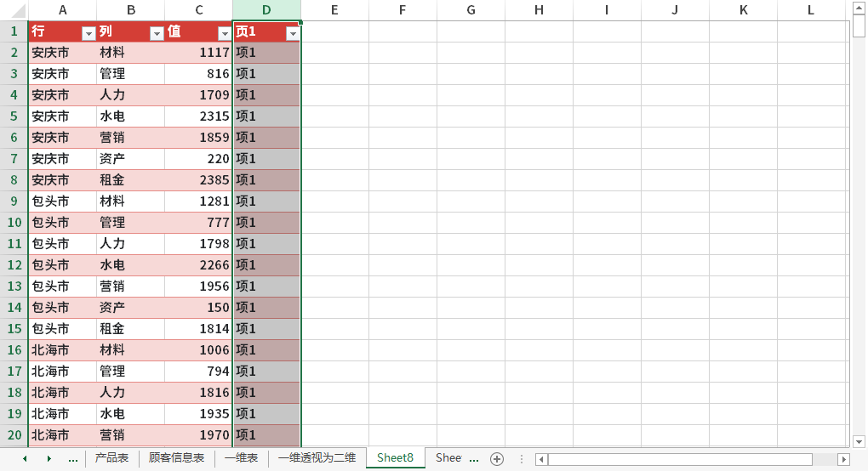Select 人力 cell in row 18
Image resolution: width=868 pixels, height=471 pixels.
coord(131,393)
